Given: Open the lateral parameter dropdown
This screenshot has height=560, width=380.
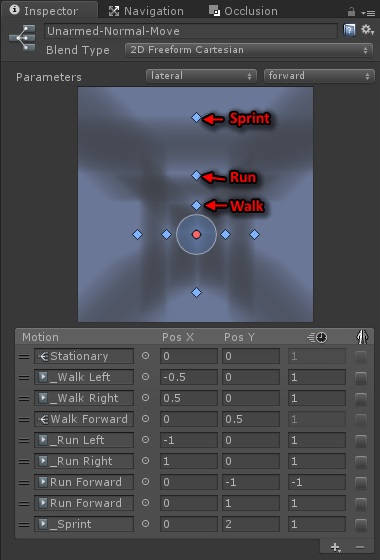Looking at the screenshot, I should click(201, 76).
